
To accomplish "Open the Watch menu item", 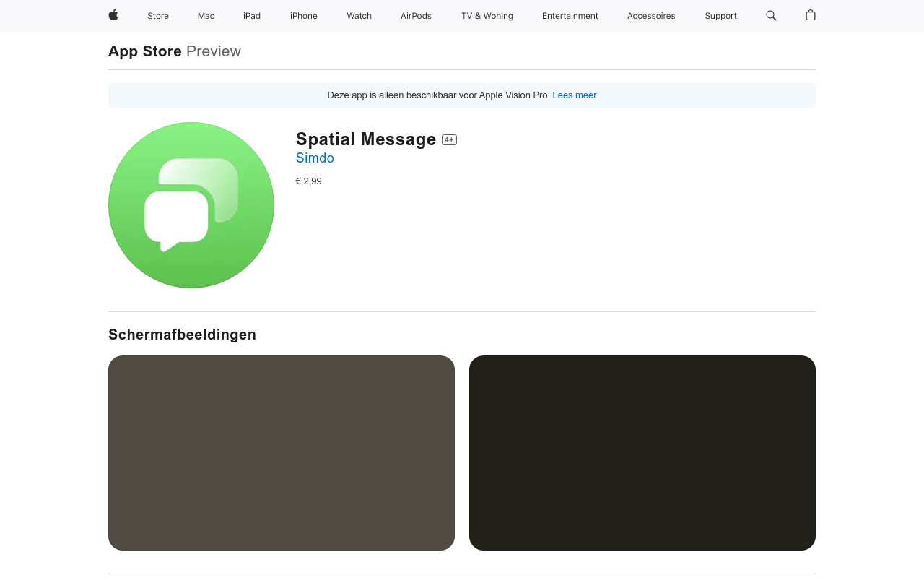I will [x=359, y=16].
